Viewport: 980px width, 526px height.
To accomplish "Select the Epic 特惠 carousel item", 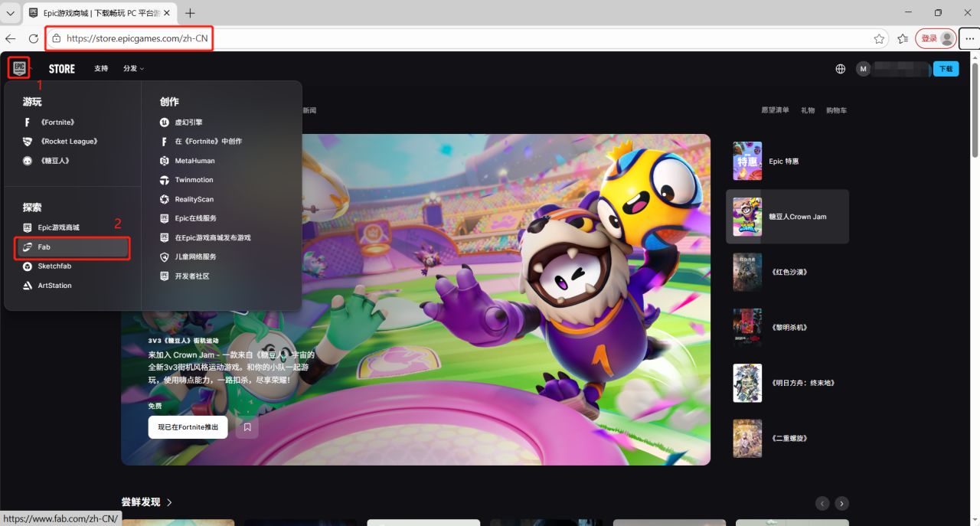I will pyautogui.click(x=787, y=162).
